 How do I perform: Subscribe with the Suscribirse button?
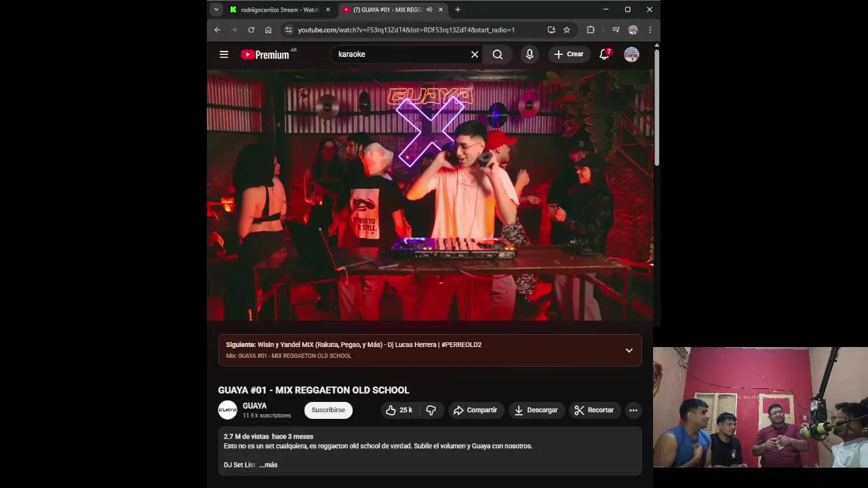tap(328, 410)
